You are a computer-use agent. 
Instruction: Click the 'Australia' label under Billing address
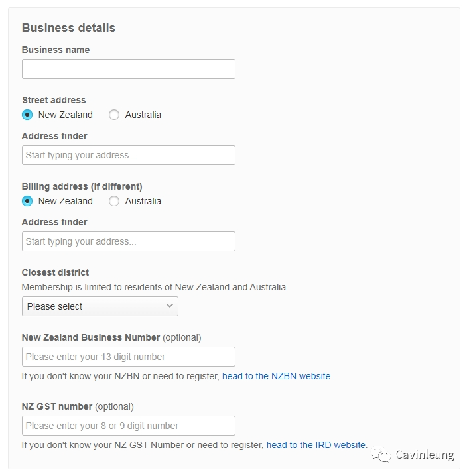click(x=143, y=202)
